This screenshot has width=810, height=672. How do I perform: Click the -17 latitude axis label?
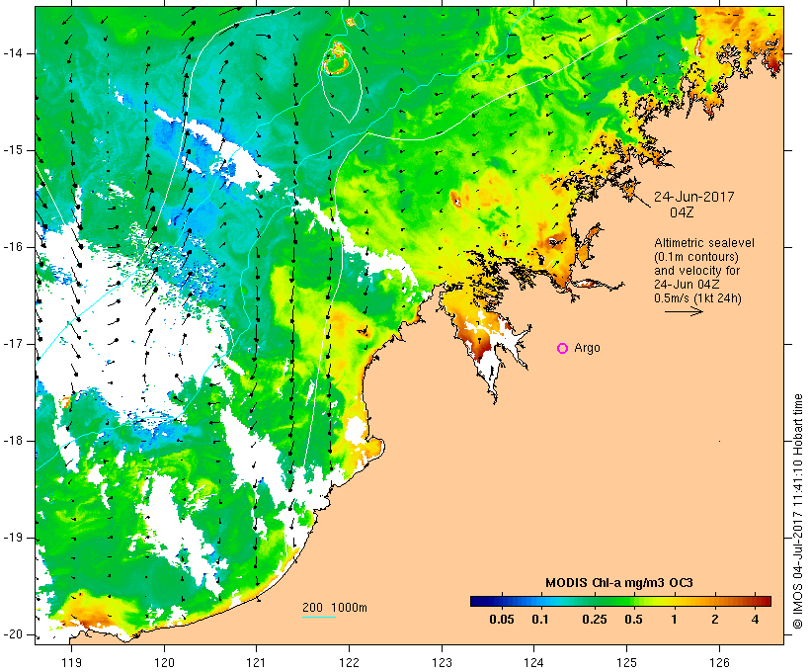[12, 344]
